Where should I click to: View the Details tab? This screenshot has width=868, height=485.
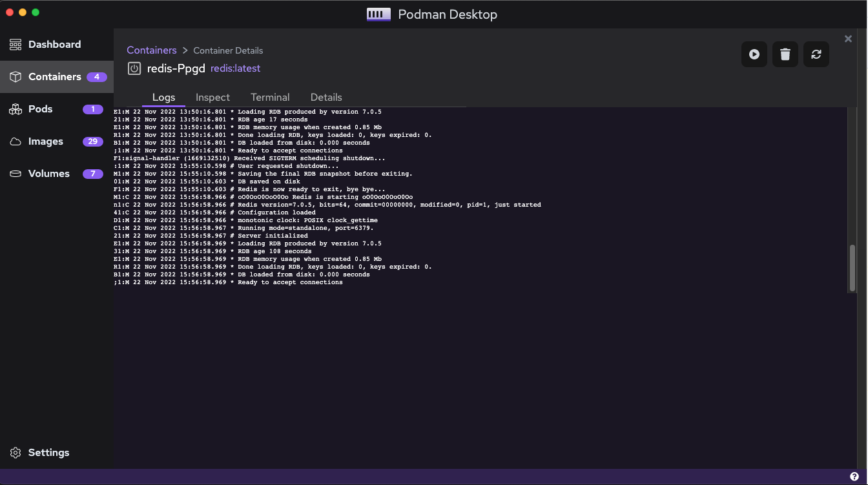point(325,97)
